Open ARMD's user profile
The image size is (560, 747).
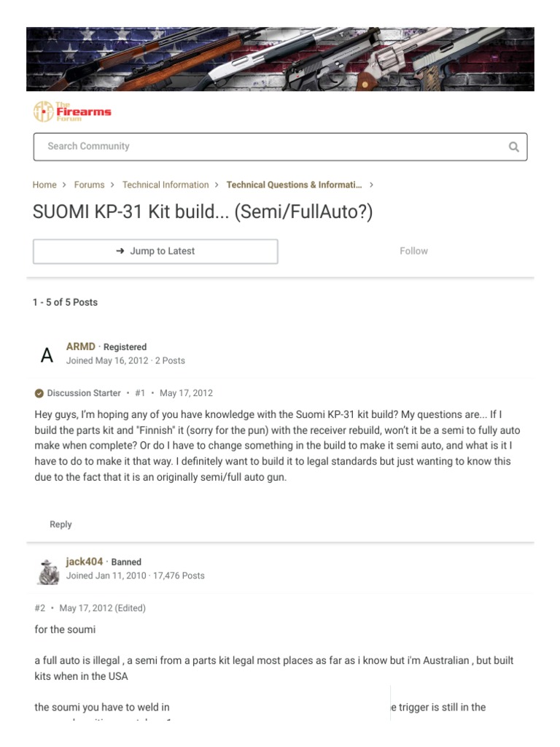coord(81,347)
